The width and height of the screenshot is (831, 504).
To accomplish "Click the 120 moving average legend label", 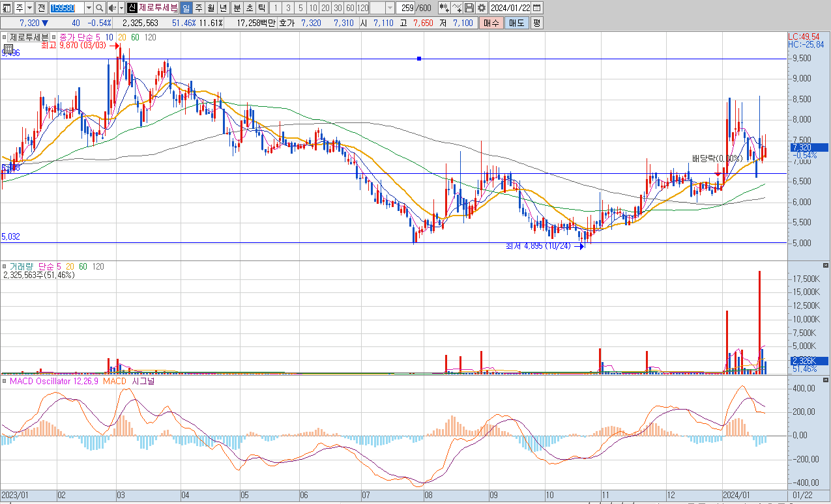I will 150,38.
